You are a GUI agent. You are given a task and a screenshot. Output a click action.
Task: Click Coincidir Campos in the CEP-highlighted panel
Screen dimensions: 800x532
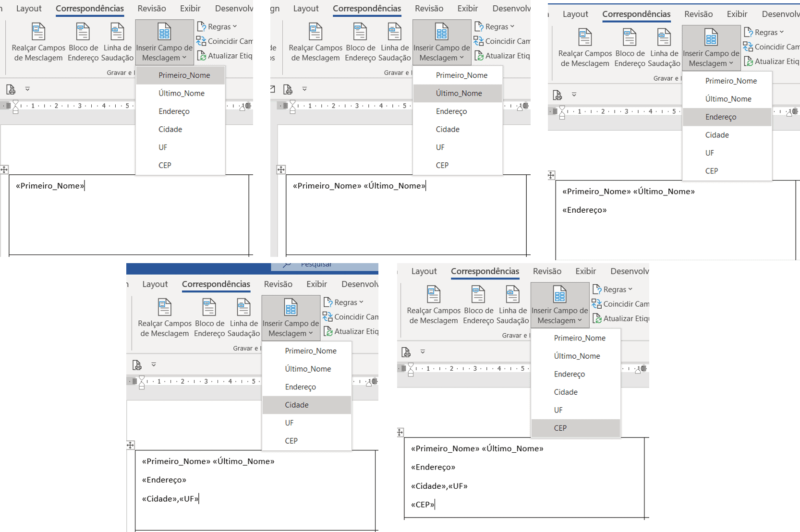click(x=620, y=304)
